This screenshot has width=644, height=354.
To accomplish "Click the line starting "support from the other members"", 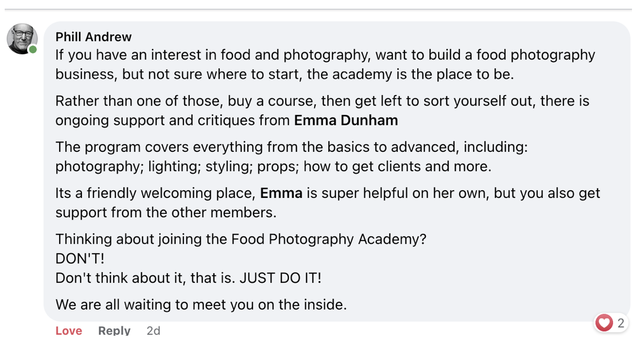I will point(166,213).
